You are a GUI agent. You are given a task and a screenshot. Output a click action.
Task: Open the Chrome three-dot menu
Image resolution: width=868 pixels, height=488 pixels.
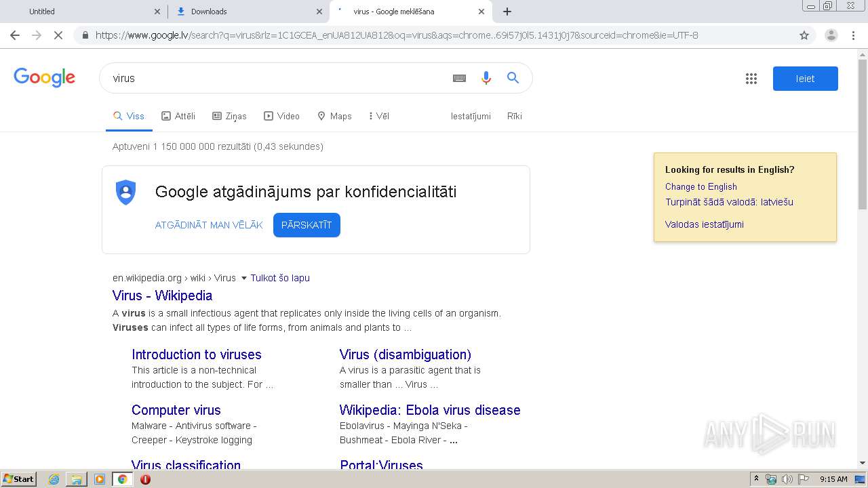853,35
